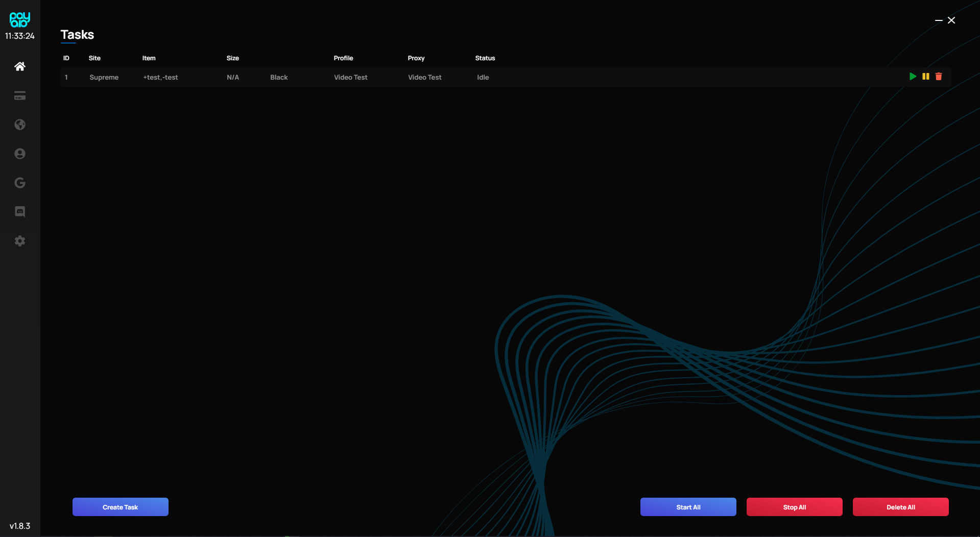Image resolution: width=980 pixels, height=537 pixels.
Task: Click the Create Task button
Action: pyautogui.click(x=121, y=507)
